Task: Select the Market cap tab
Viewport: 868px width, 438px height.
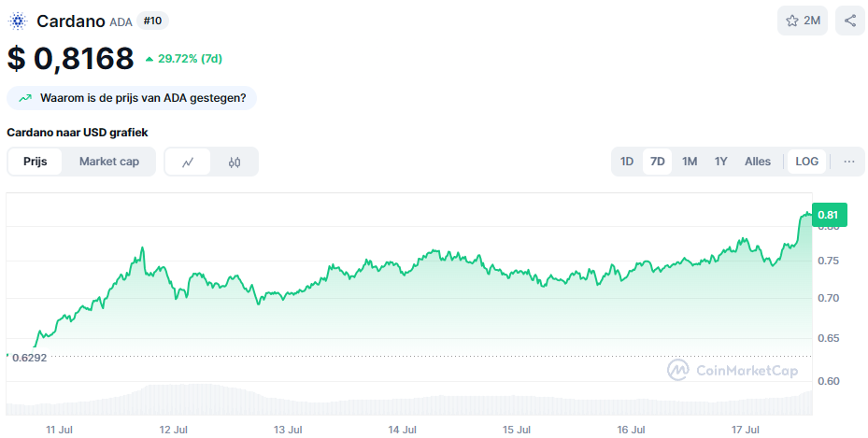Action: 109,162
